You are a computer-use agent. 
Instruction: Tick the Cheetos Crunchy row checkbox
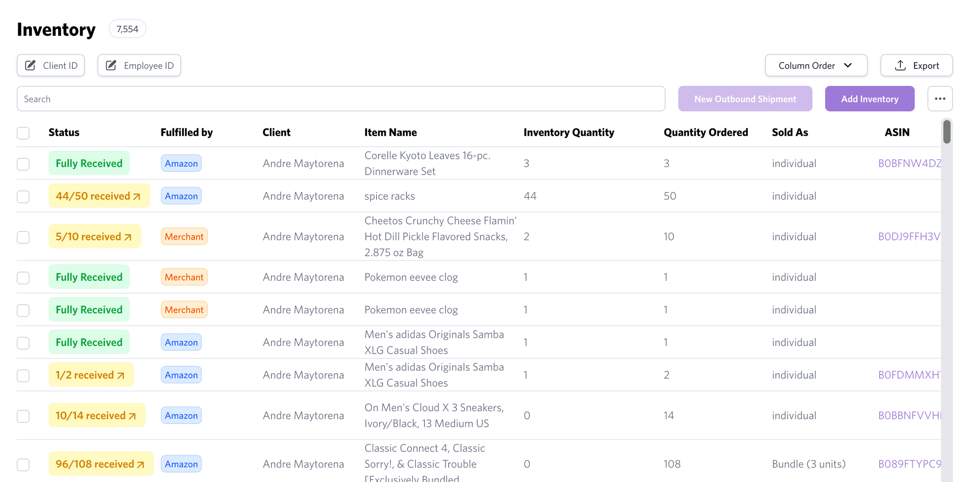pyautogui.click(x=23, y=237)
